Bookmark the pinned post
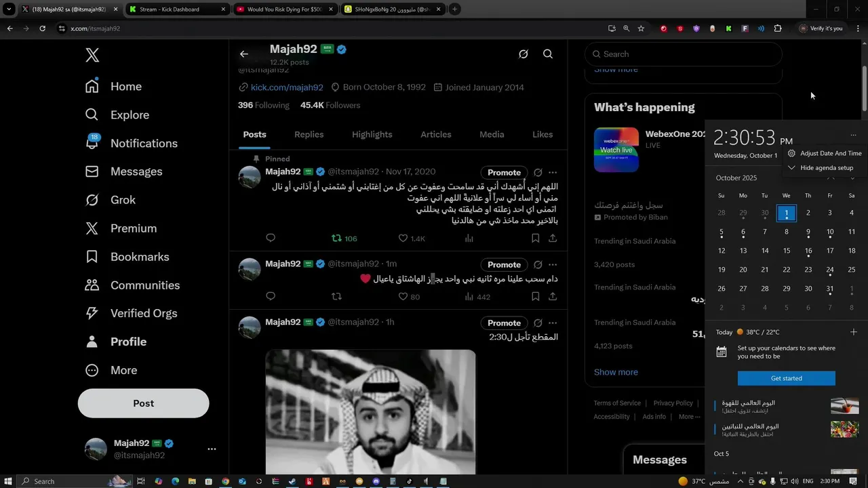The width and height of the screenshot is (868, 488). click(x=536, y=238)
